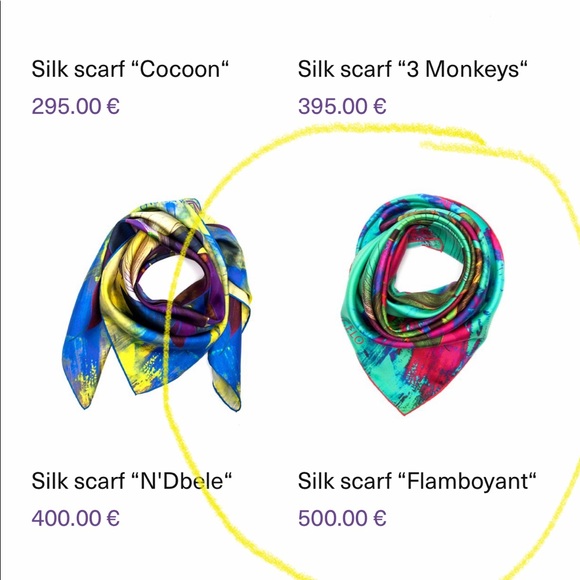580x580 pixels.
Task: Select the 500.00 € price under Flamboyant
Action: point(342,518)
